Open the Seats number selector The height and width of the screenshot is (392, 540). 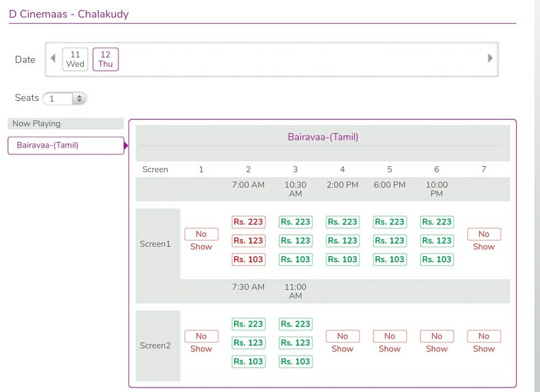click(x=65, y=98)
